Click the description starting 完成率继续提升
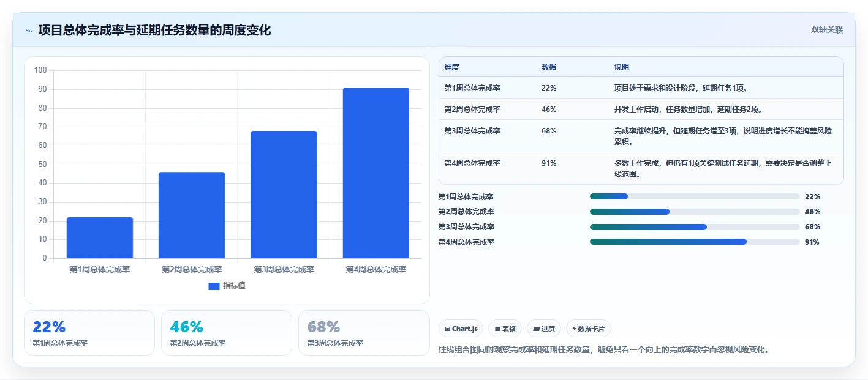 point(723,136)
